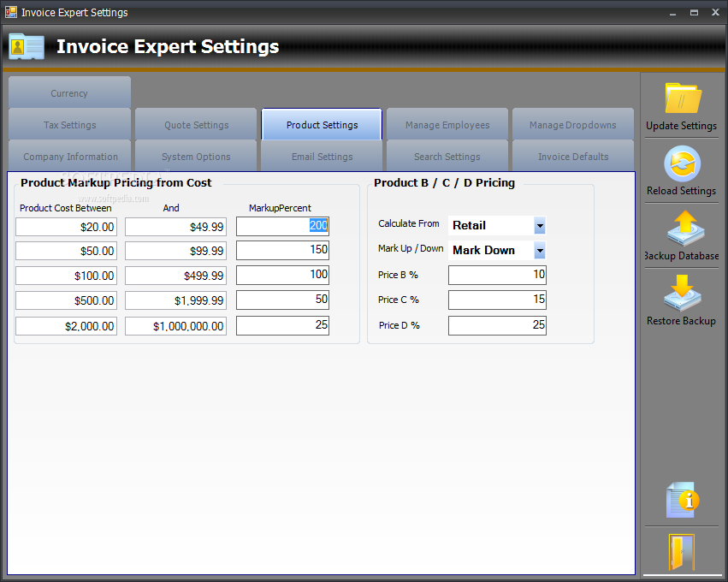Click the Update Settings folder icon
Image resolution: width=728 pixels, height=582 pixels.
tap(683, 98)
